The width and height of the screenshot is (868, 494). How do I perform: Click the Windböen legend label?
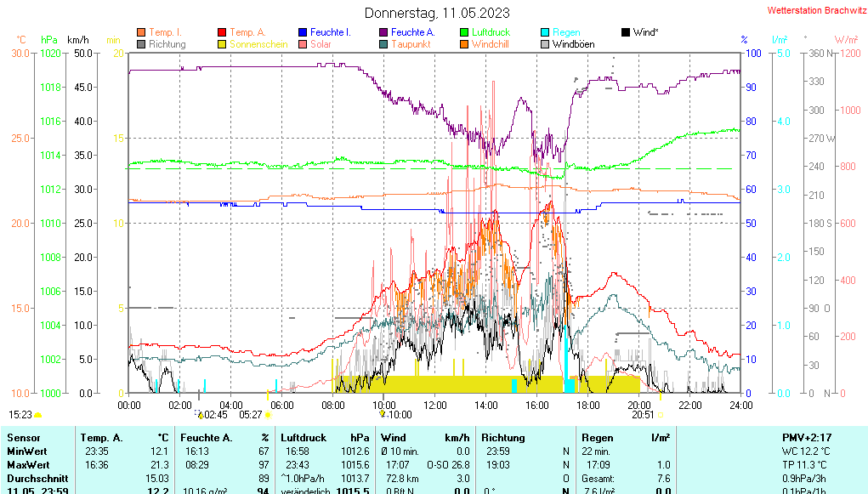point(573,44)
